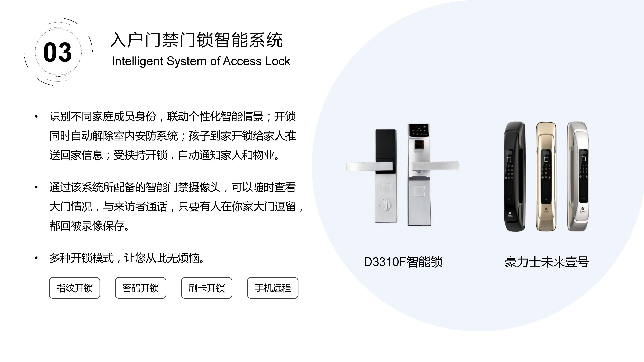Screen dimensions: 644x362
Task: Click the 密码开锁 button
Action: pyautogui.click(x=141, y=288)
